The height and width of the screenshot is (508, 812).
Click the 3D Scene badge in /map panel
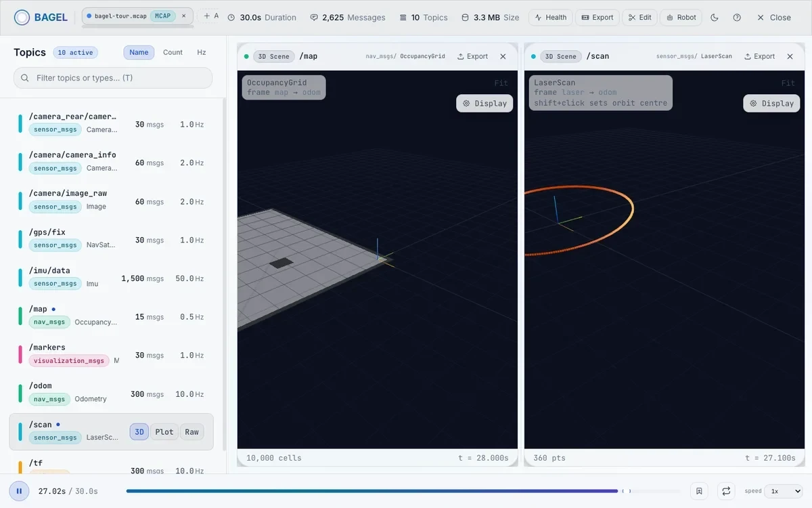[274, 56]
